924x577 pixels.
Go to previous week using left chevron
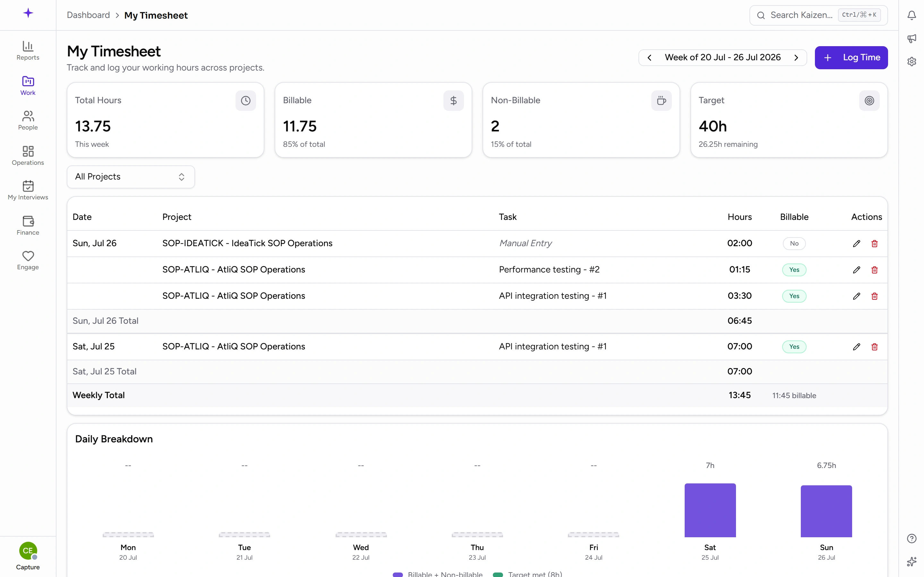pos(649,58)
